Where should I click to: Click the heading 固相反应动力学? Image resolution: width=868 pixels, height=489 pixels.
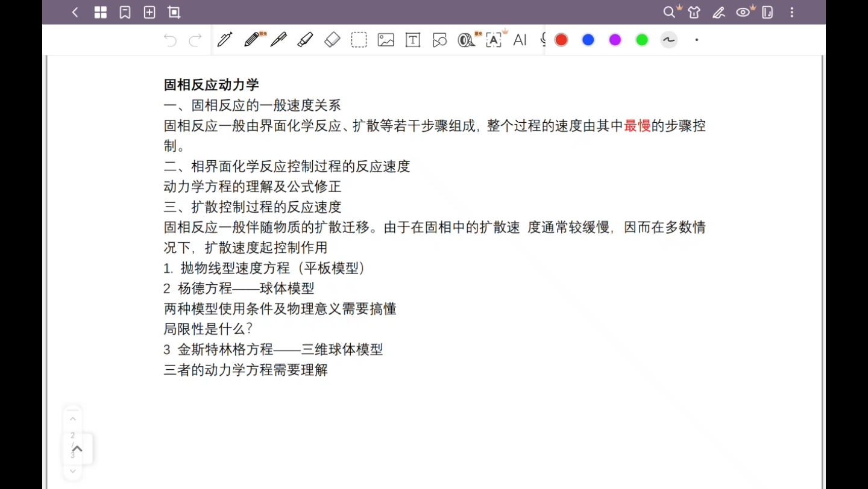pos(211,85)
